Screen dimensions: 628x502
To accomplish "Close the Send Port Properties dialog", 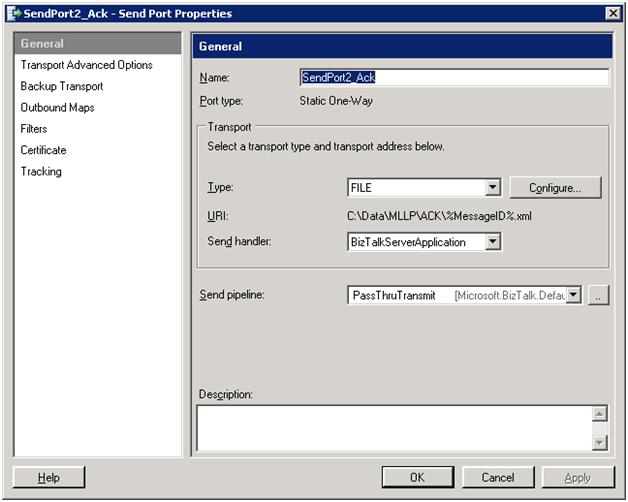I will click(613, 14).
